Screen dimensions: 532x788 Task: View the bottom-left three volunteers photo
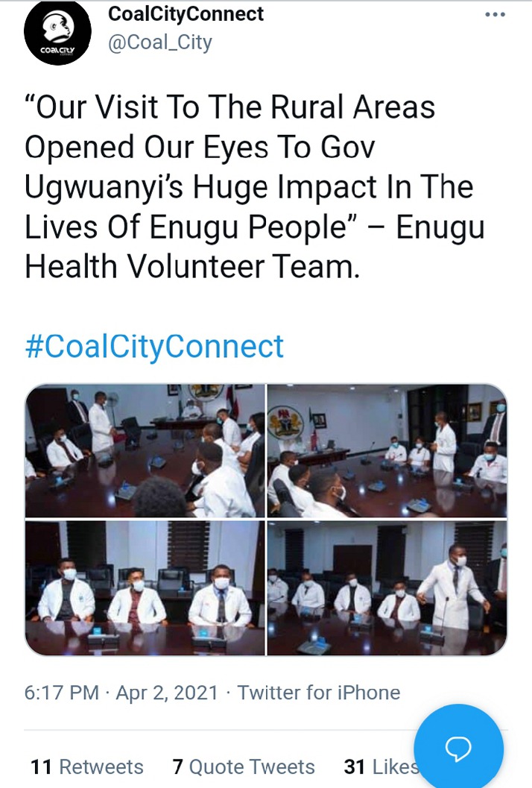point(145,587)
